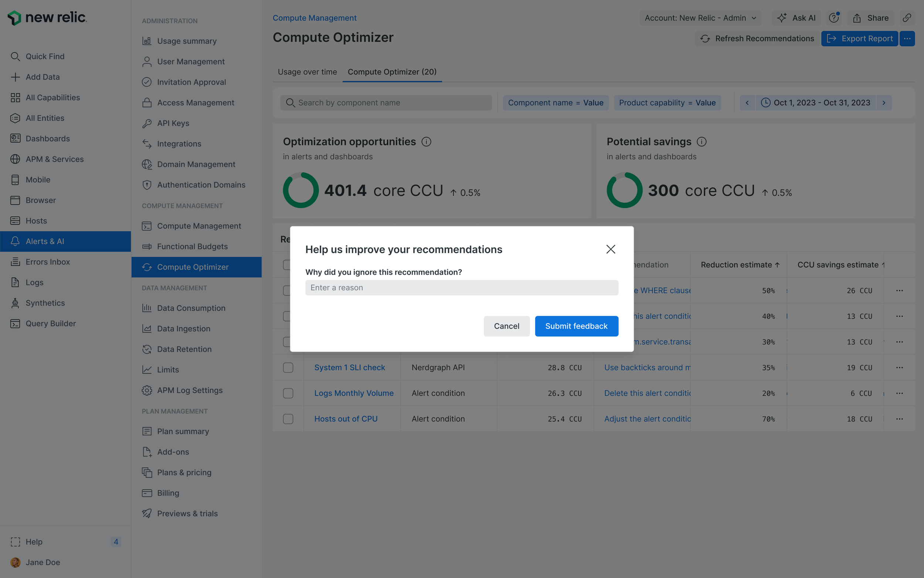Click the copy permalink chain icon
924x578 pixels.
pyautogui.click(x=907, y=18)
